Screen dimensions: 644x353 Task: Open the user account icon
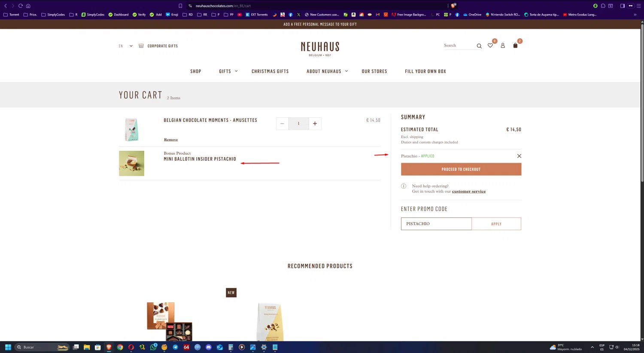[503, 46]
